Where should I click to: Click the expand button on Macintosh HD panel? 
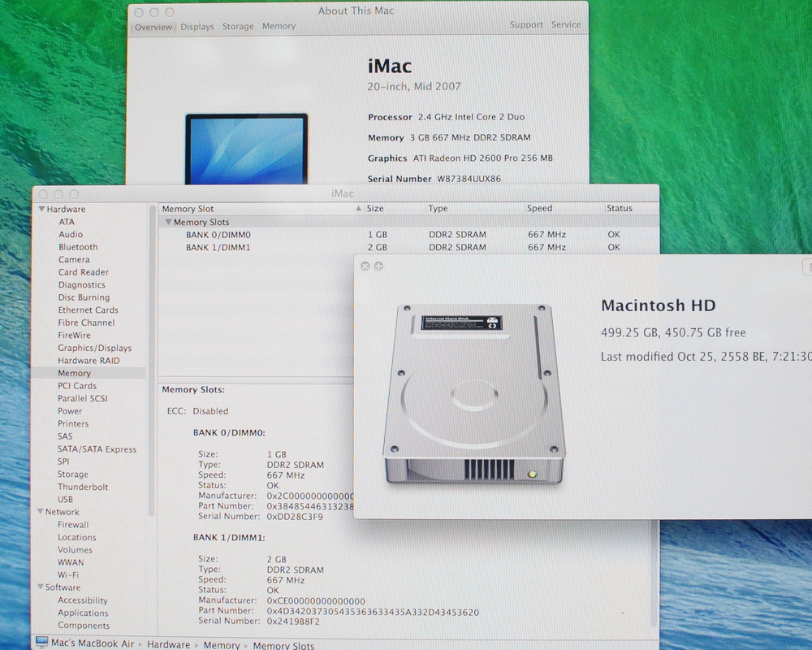coord(378,266)
